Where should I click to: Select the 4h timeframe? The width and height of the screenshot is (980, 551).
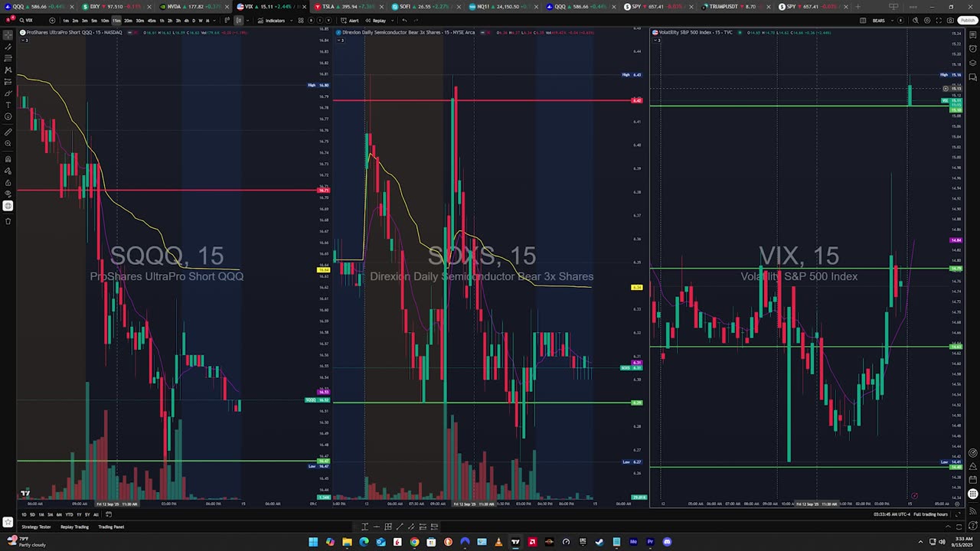[186, 21]
